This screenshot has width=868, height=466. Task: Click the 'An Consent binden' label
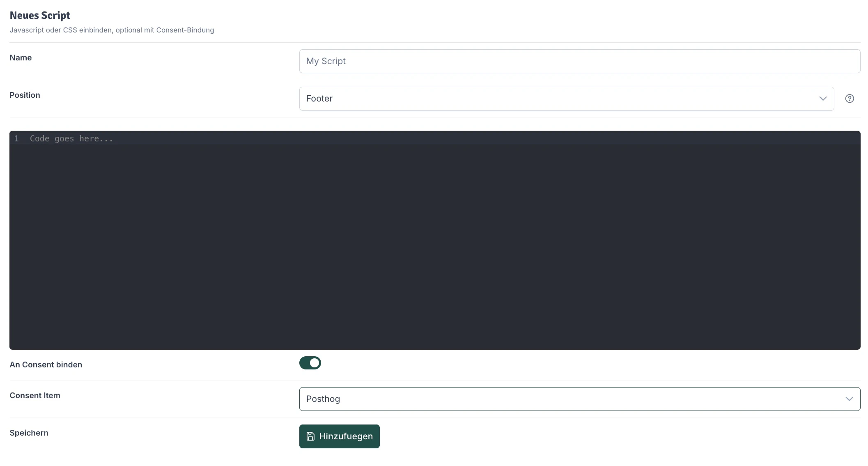46,364
